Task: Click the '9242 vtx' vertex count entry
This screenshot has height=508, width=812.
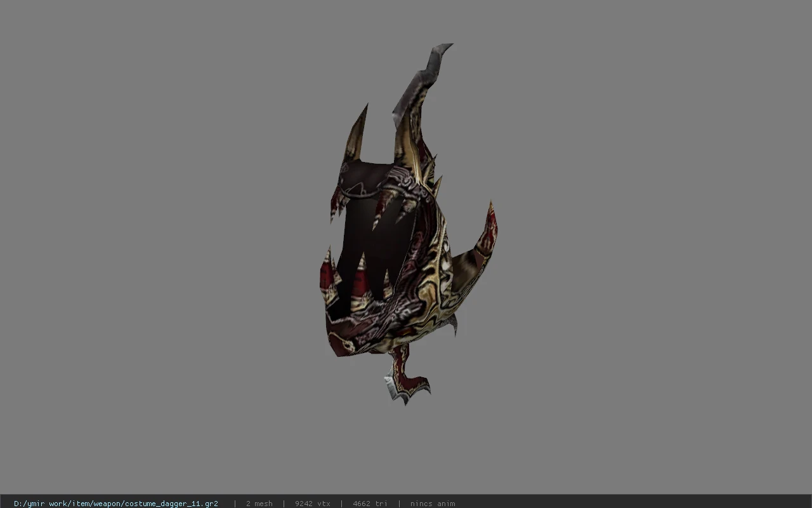Action: [313, 504]
